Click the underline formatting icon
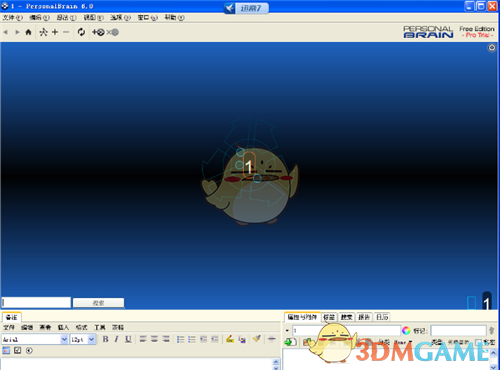 [128, 339]
